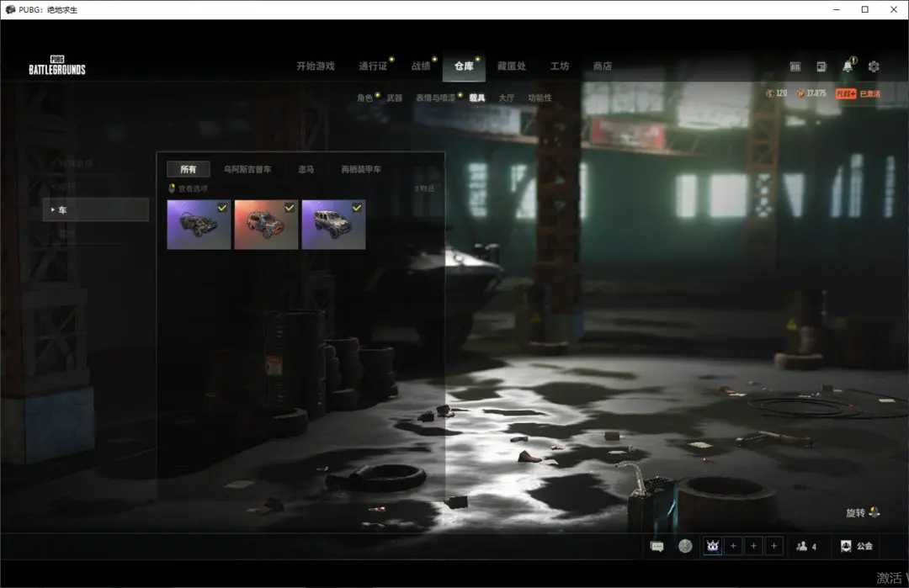Select the 车 category in left sidebar
The height and width of the screenshot is (588, 909).
tap(95, 210)
